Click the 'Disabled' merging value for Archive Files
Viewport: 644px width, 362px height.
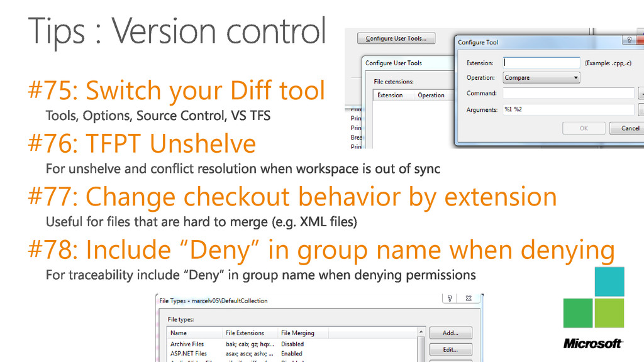click(x=292, y=344)
